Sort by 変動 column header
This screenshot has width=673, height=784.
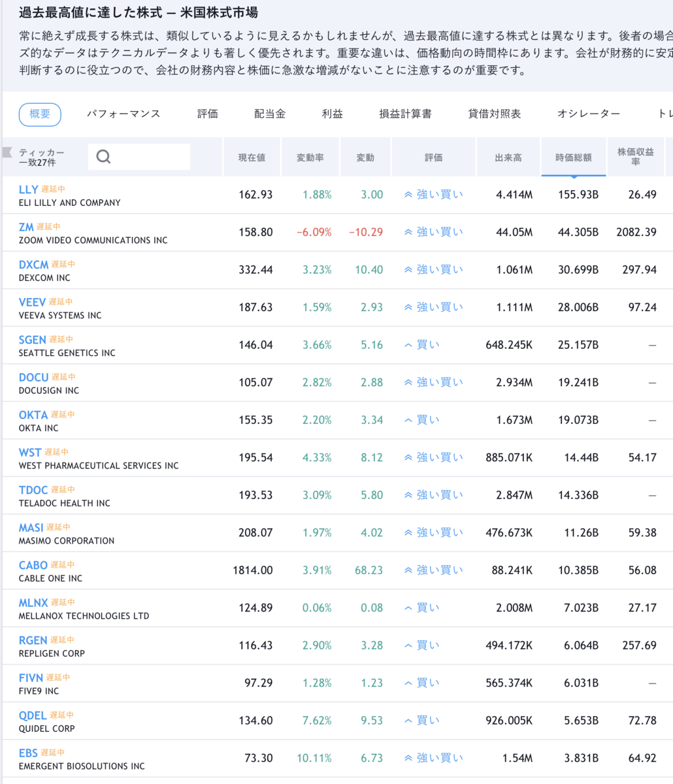[x=365, y=157]
